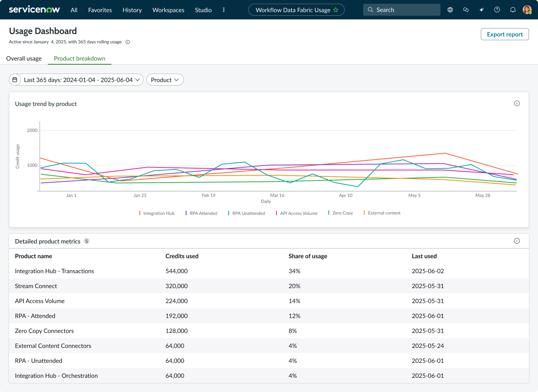Click the Integration Hub - Transactions row name
Image resolution: width=538 pixels, height=392 pixels.
pos(55,271)
